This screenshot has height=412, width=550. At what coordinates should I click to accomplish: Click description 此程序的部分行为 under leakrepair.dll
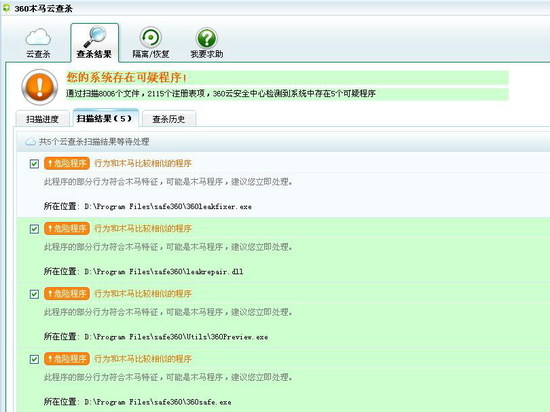[168, 247]
